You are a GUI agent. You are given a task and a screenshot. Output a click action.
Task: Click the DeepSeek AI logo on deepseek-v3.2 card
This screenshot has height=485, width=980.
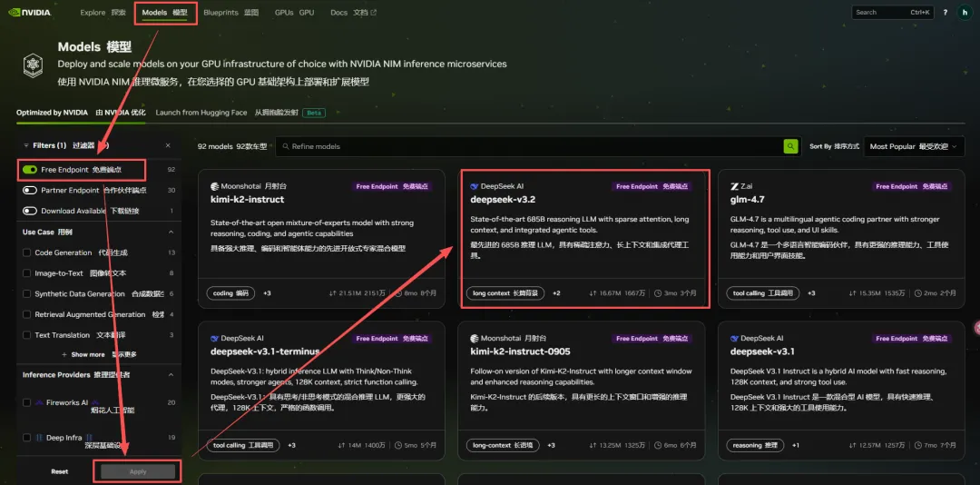pyautogui.click(x=475, y=186)
